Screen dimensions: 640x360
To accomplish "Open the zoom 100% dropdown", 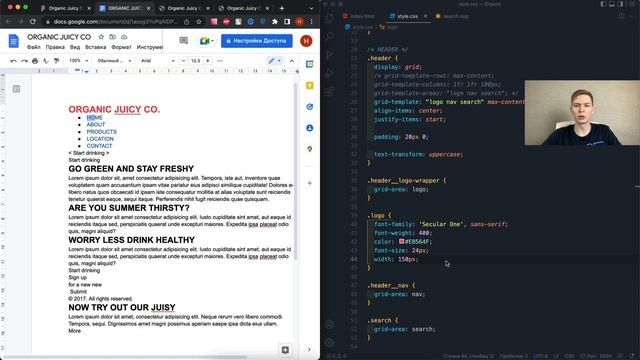I will point(78,61).
